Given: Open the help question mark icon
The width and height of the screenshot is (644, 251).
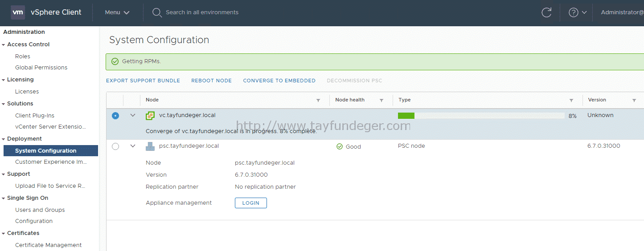Looking at the screenshot, I should pos(574,12).
